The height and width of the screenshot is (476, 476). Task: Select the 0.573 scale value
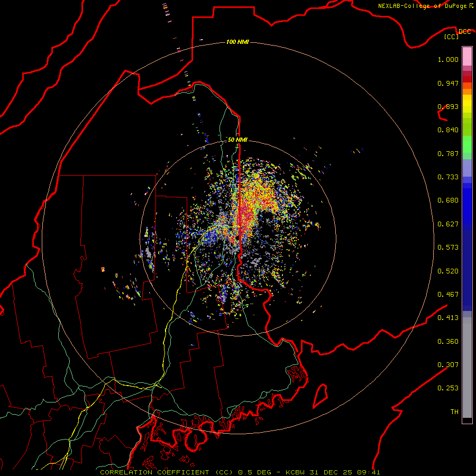448,248
